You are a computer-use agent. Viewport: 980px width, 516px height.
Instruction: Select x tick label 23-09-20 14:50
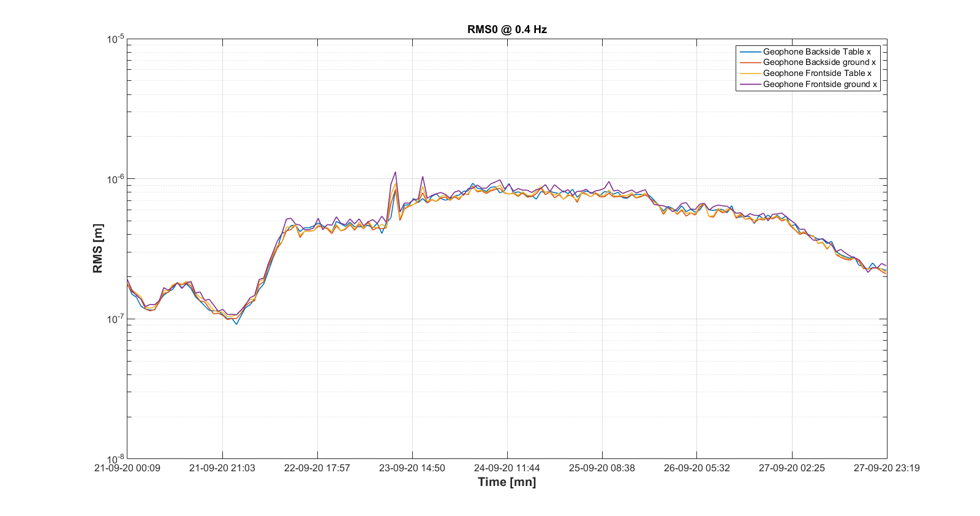coord(412,468)
